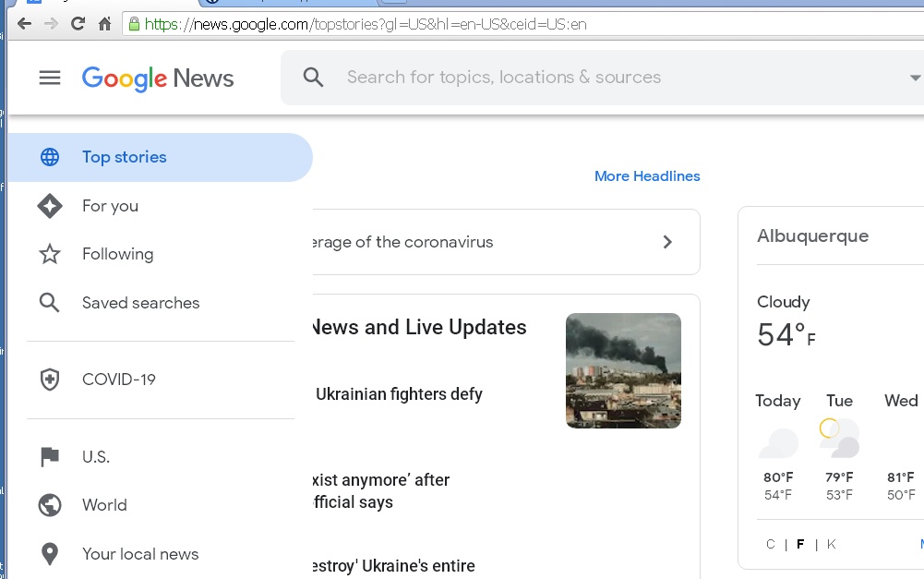
Task: Click Tuesday's low of 53°F
Action: pos(839,495)
